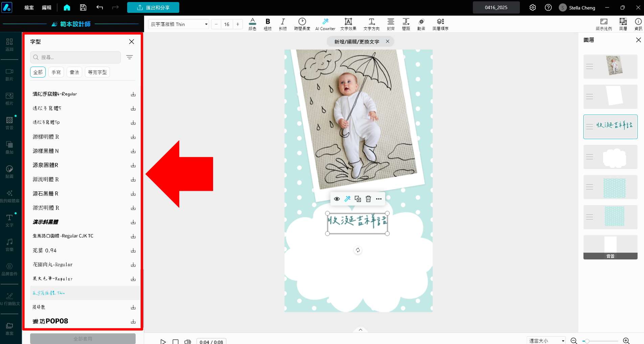The width and height of the screenshot is (644, 344).
Task: Open the duration (時間長度) tool
Action: point(302,24)
